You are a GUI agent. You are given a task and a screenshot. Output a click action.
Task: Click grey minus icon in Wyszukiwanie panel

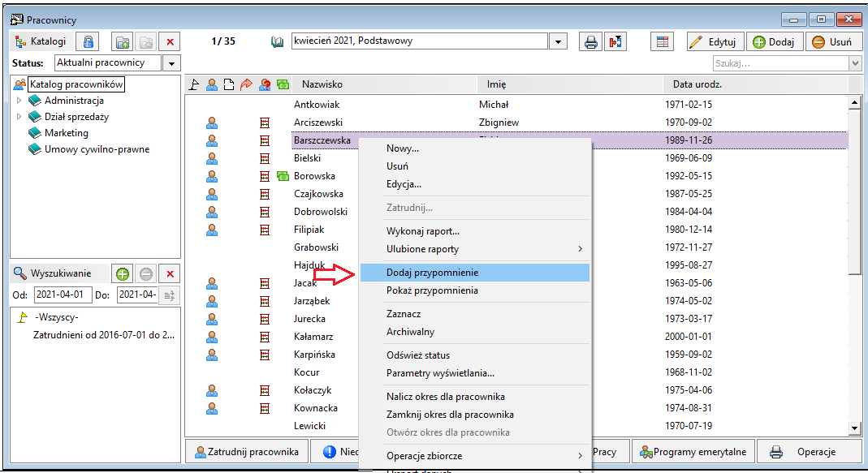pos(146,274)
